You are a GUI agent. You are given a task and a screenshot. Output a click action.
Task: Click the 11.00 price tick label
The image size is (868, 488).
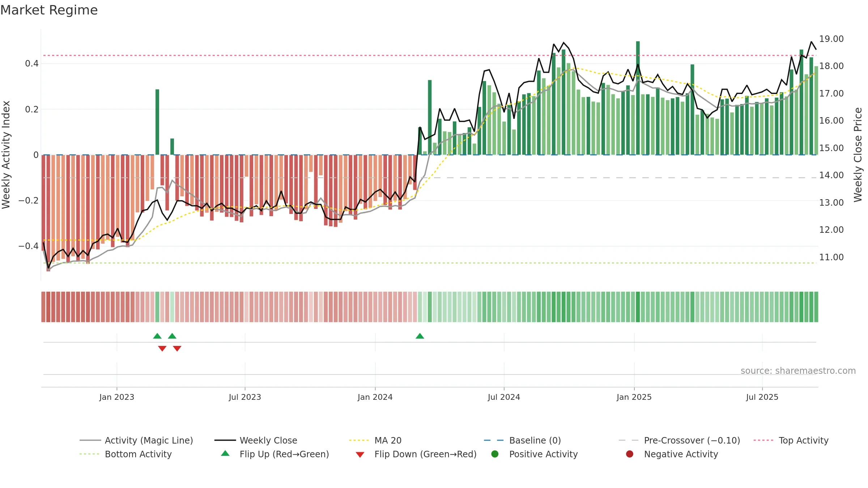831,257
